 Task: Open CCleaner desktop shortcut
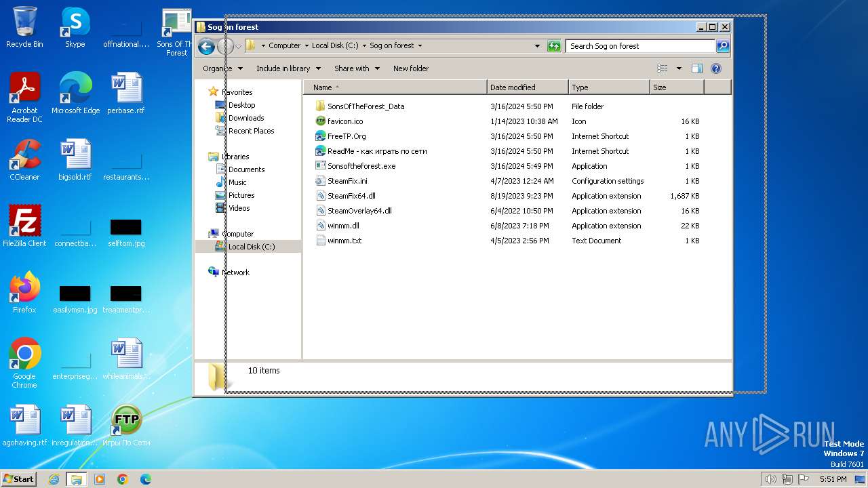coord(24,160)
